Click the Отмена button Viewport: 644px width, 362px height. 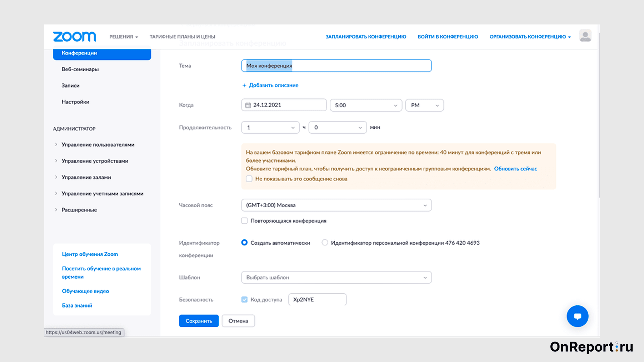click(238, 321)
